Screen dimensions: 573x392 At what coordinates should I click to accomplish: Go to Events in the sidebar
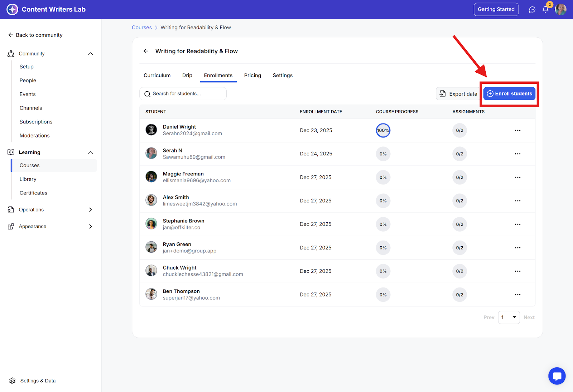tap(28, 95)
